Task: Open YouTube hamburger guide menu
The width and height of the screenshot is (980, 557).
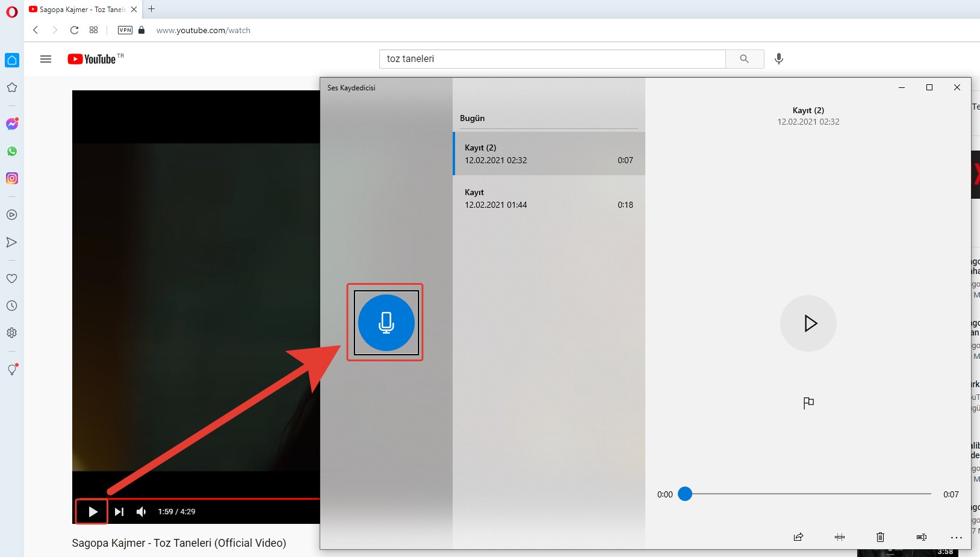Action: pos(46,59)
